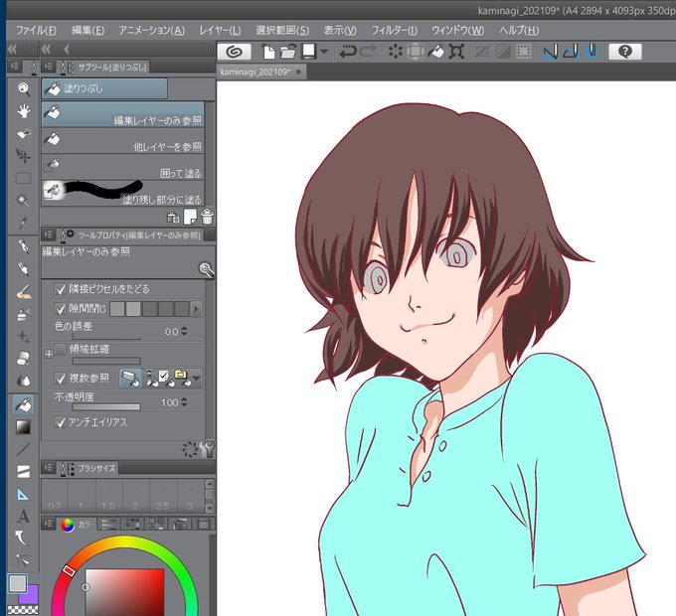
Task: Toggle reference all layers icon in 複数参照
Action: (130, 378)
